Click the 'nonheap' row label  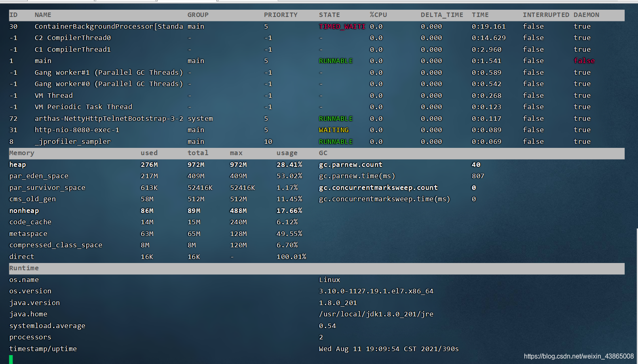coord(24,210)
